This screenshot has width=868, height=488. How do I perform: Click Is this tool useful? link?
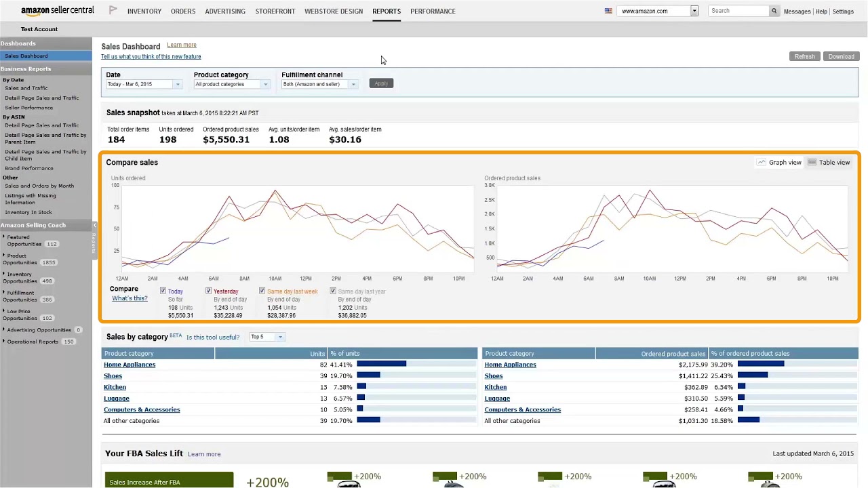coord(213,337)
